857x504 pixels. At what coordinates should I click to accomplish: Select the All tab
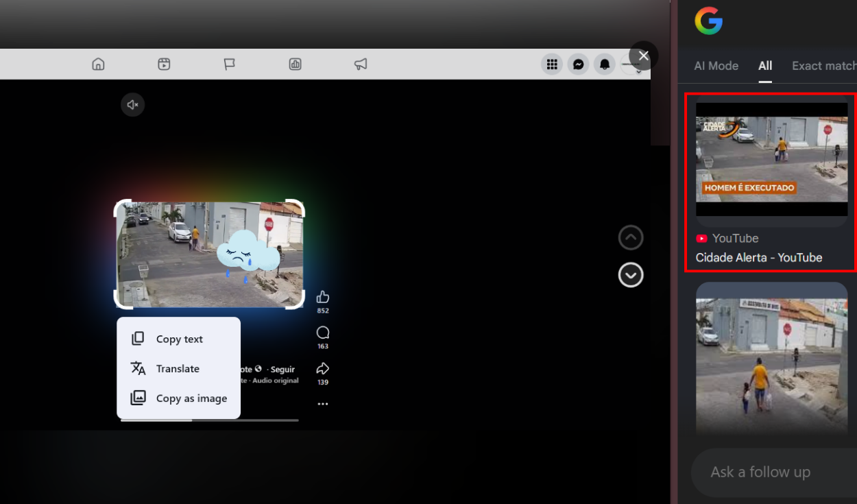coord(765,66)
